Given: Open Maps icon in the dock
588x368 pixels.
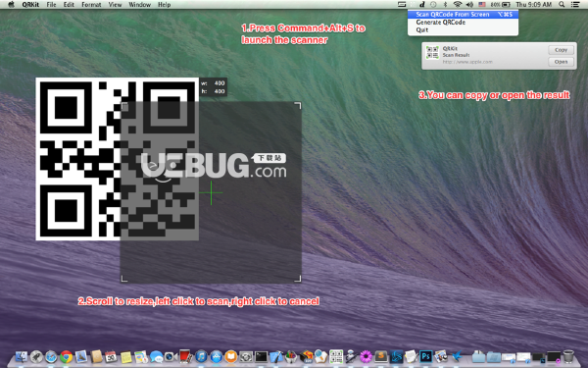Looking at the screenshot, I should point(141,357).
